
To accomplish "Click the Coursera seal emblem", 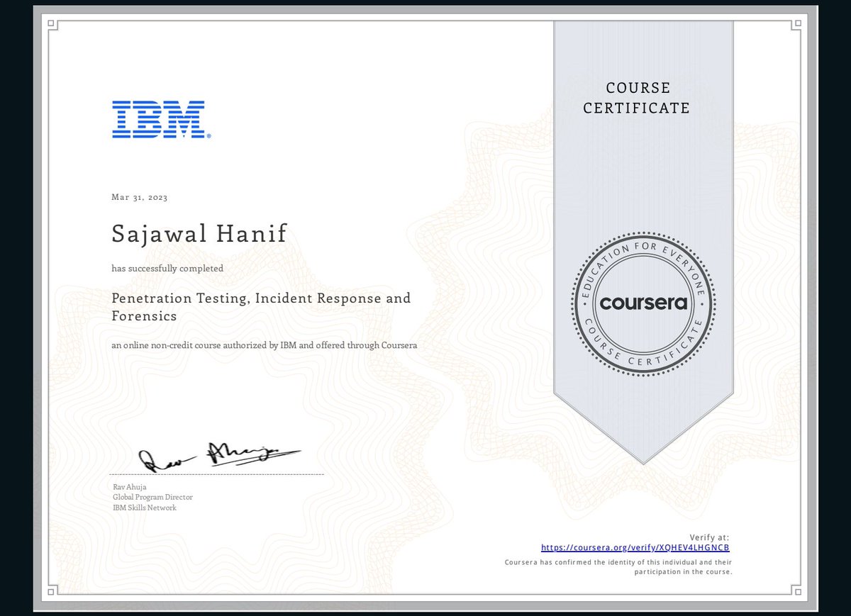I will [x=643, y=303].
